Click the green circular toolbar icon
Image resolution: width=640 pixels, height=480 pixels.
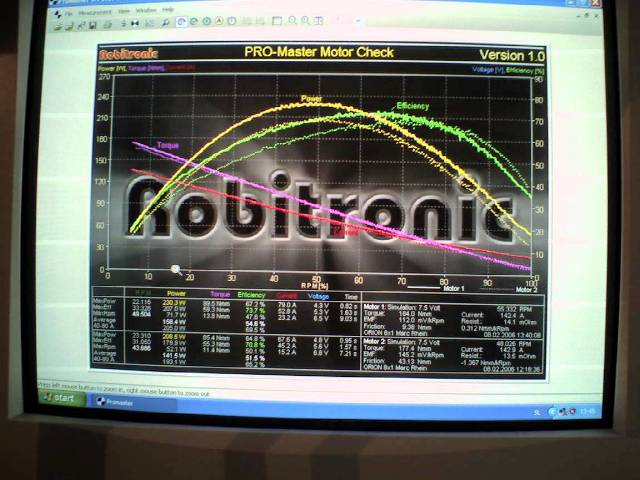(207, 21)
